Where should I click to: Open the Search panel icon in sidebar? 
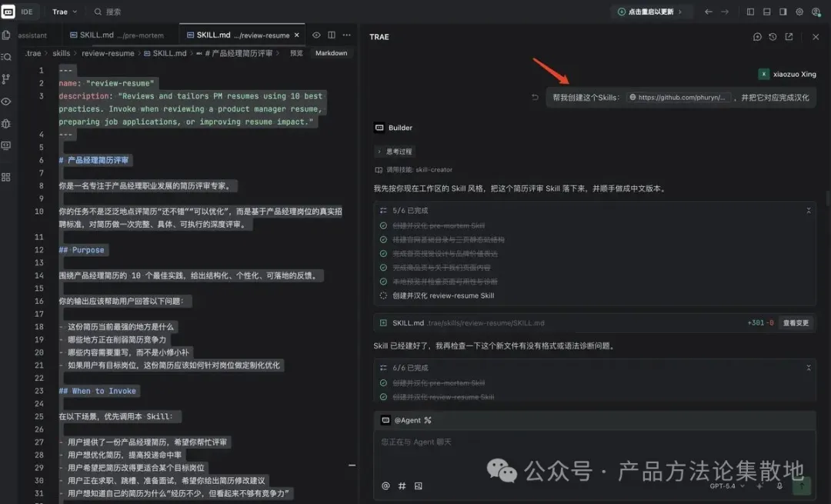(6, 57)
